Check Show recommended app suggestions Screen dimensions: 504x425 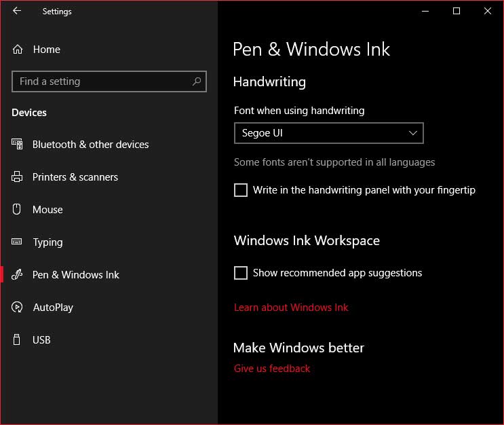241,273
